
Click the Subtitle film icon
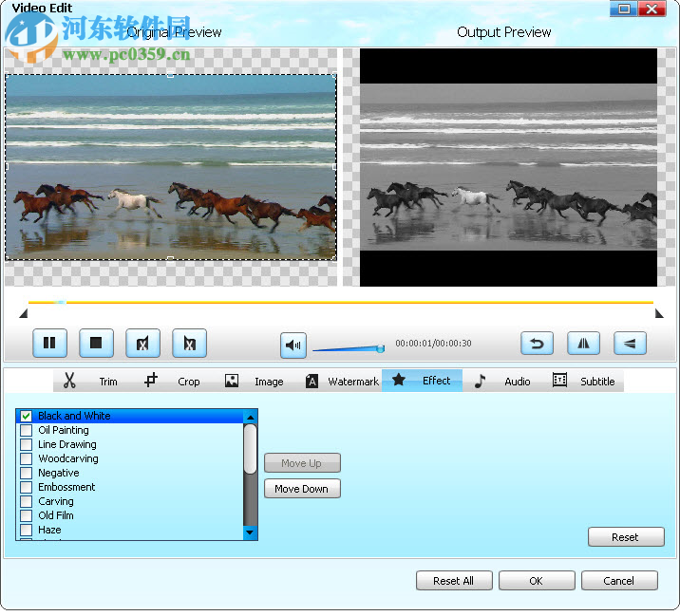560,381
